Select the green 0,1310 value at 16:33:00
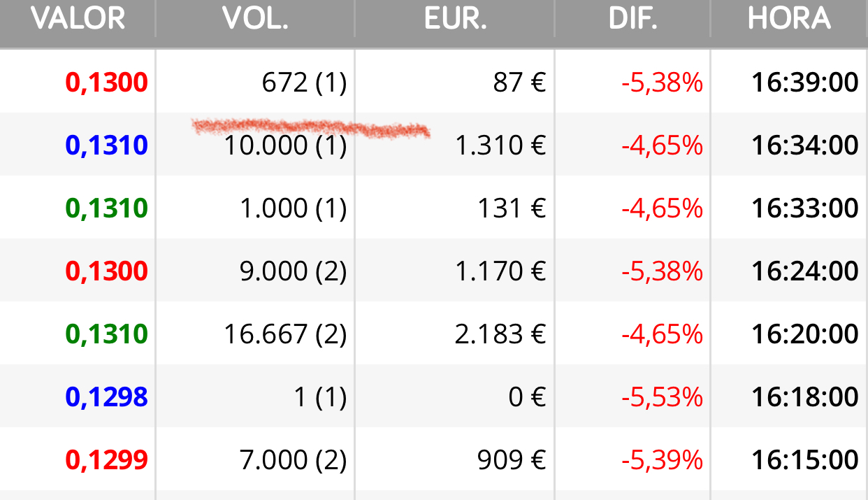The image size is (868, 500). click(x=107, y=209)
